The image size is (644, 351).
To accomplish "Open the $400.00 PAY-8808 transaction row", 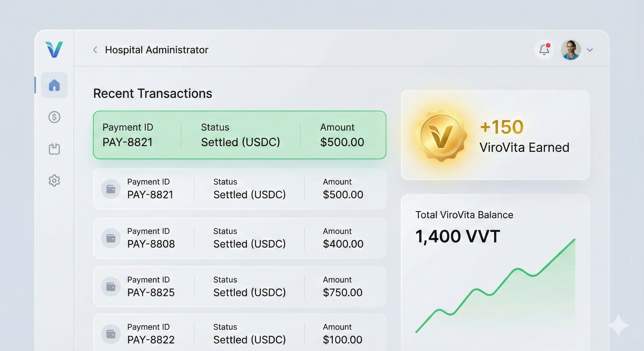I will 239,238.
